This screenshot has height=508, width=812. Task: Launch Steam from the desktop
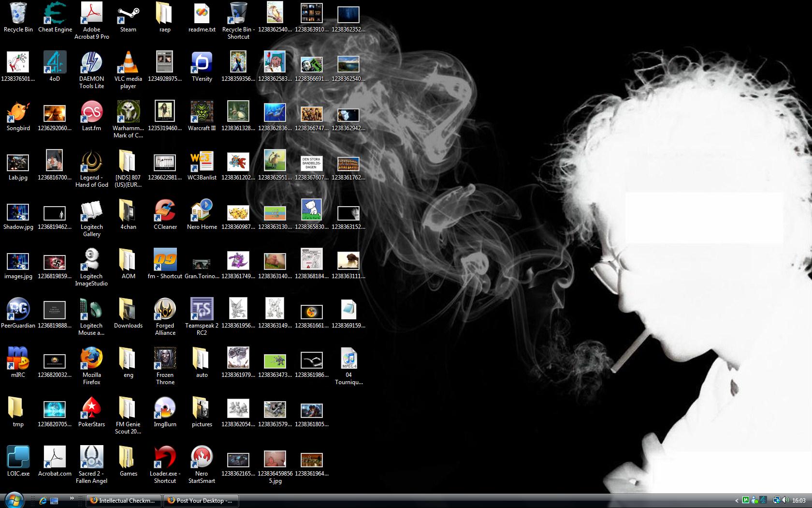tap(128, 13)
